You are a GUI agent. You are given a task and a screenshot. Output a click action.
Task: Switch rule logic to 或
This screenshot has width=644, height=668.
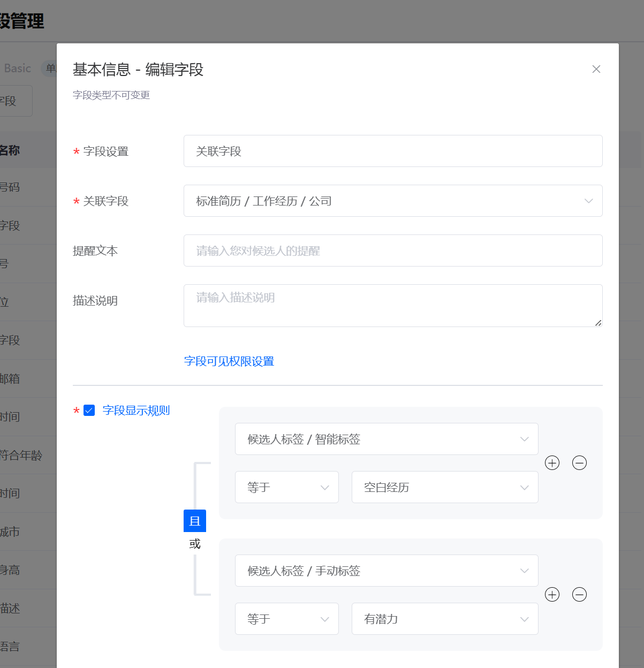(x=195, y=544)
